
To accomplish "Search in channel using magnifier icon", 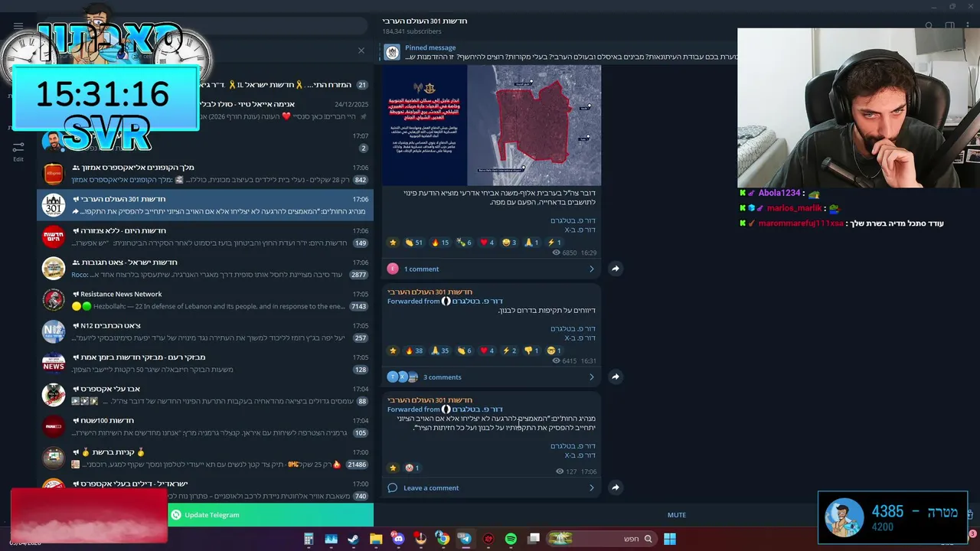I will point(929,26).
